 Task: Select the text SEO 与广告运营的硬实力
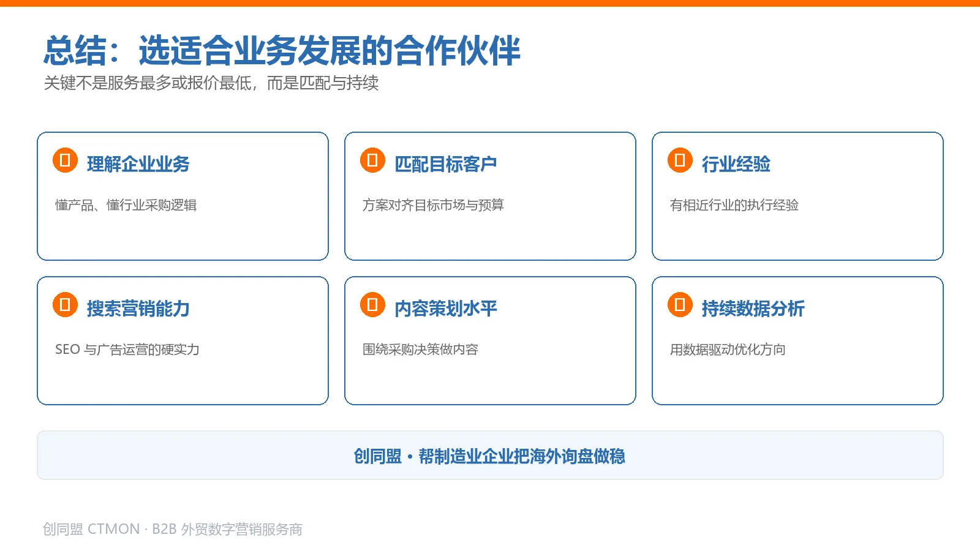127,350
